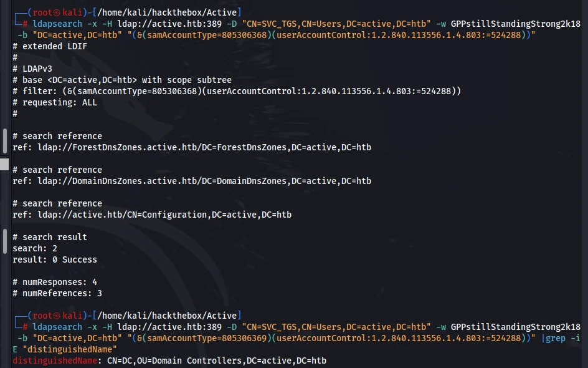Image resolution: width=588 pixels, height=368 pixels.
Task: Click the upper scrollbar handle on left edge
Action: [4, 141]
